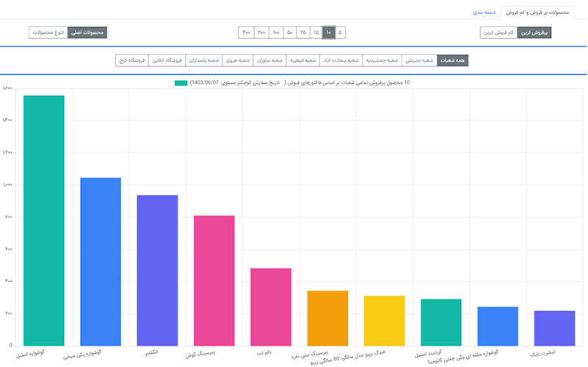Viewport: 588px width, 367px height.
Task: Pick the 100 items count option
Action: coord(275,32)
